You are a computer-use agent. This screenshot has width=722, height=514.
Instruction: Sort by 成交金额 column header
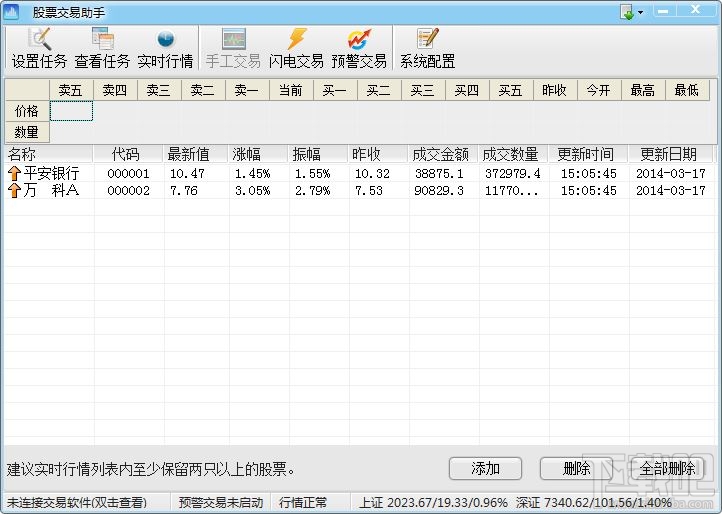pos(443,154)
